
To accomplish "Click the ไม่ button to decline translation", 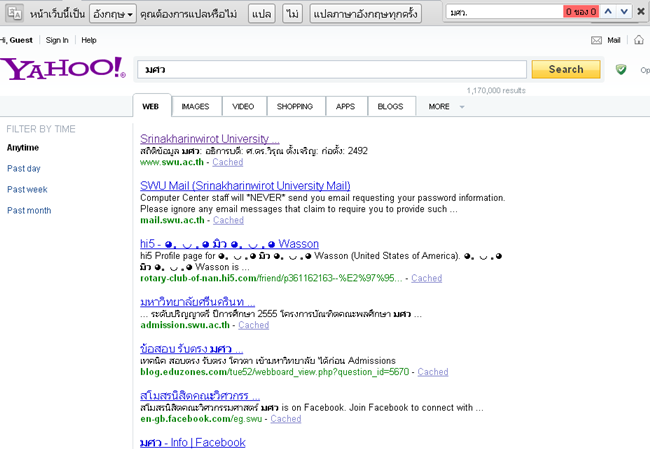I will [293, 14].
